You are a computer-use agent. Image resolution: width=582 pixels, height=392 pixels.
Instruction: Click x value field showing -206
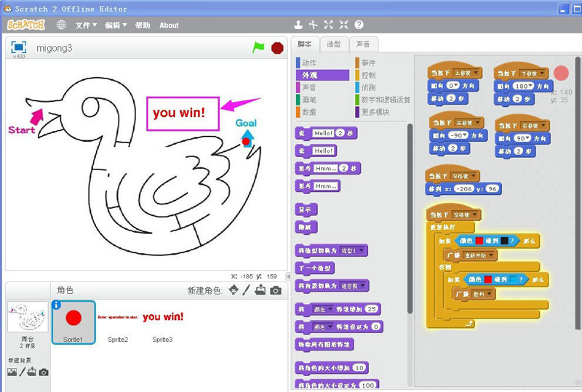pyautogui.click(x=464, y=188)
